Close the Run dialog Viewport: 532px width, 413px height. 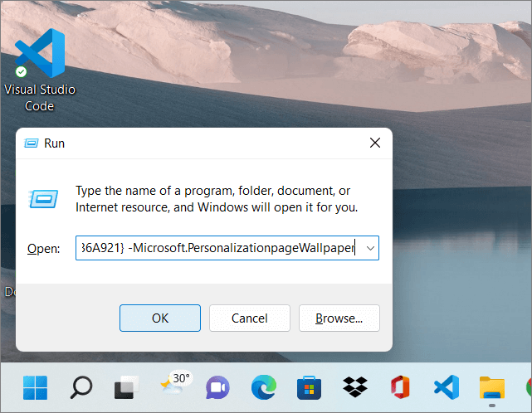(x=375, y=143)
